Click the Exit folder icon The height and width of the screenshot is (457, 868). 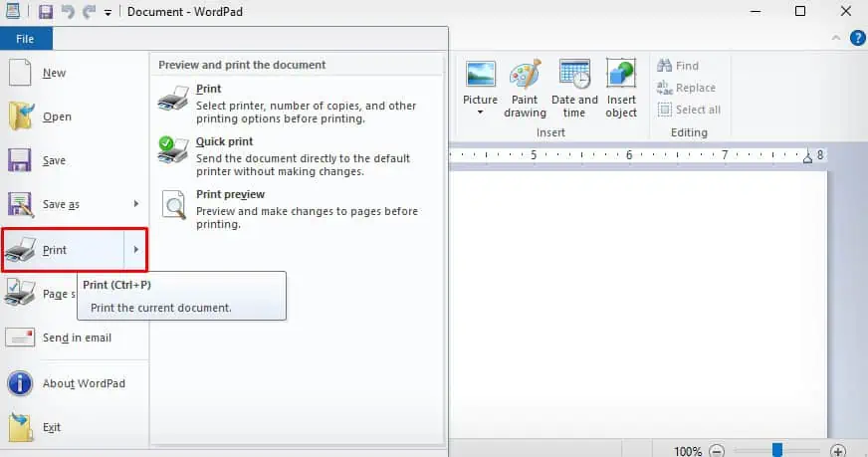pos(21,427)
